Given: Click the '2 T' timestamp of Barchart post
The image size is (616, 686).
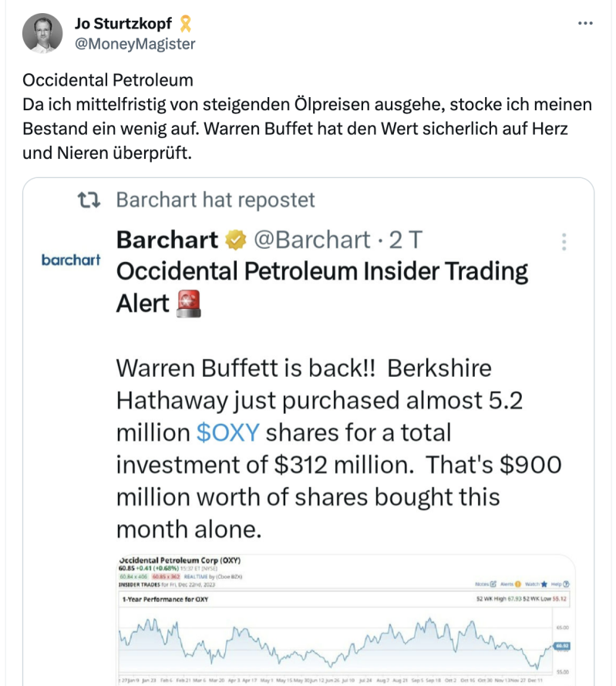Looking at the screenshot, I should [x=405, y=240].
